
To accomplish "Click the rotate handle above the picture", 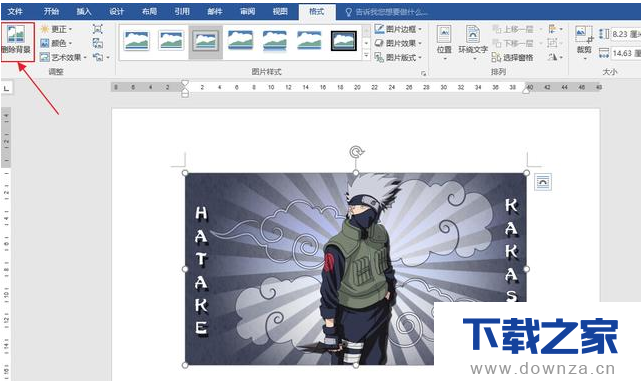I will click(356, 152).
